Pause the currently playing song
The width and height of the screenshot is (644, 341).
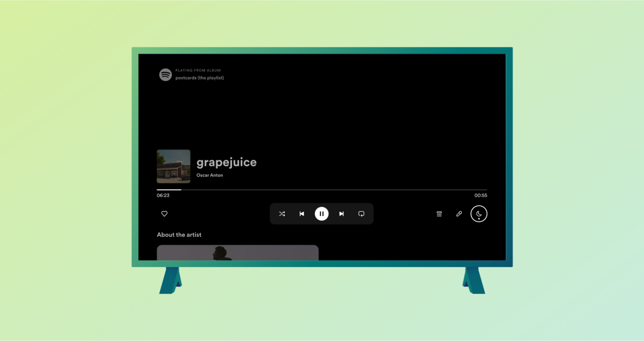coord(322,214)
